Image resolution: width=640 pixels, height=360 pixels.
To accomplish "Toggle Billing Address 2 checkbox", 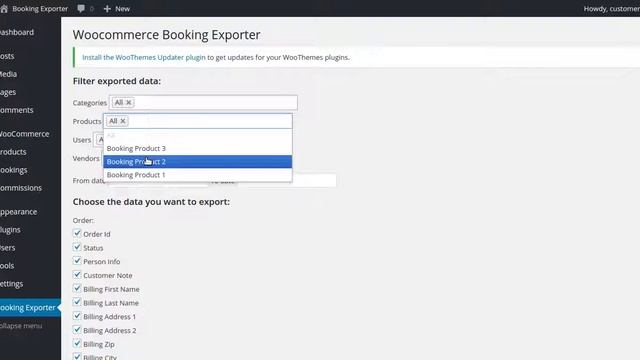I will point(77,329).
